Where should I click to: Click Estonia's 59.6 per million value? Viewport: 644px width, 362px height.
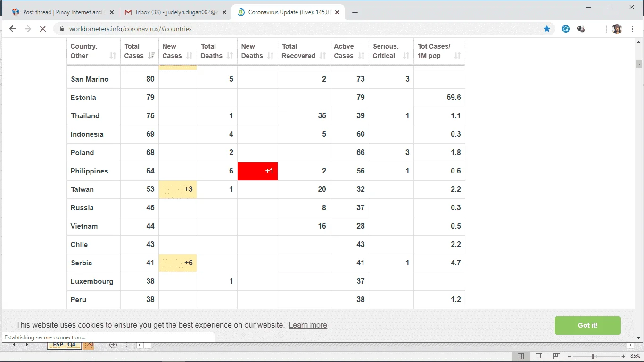(x=454, y=98)
